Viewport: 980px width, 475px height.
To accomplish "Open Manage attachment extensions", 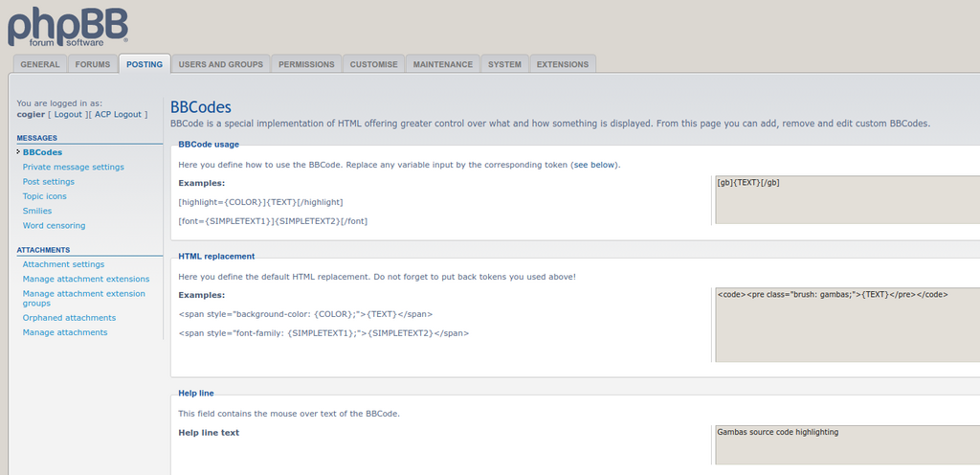I will coord(86,279).
